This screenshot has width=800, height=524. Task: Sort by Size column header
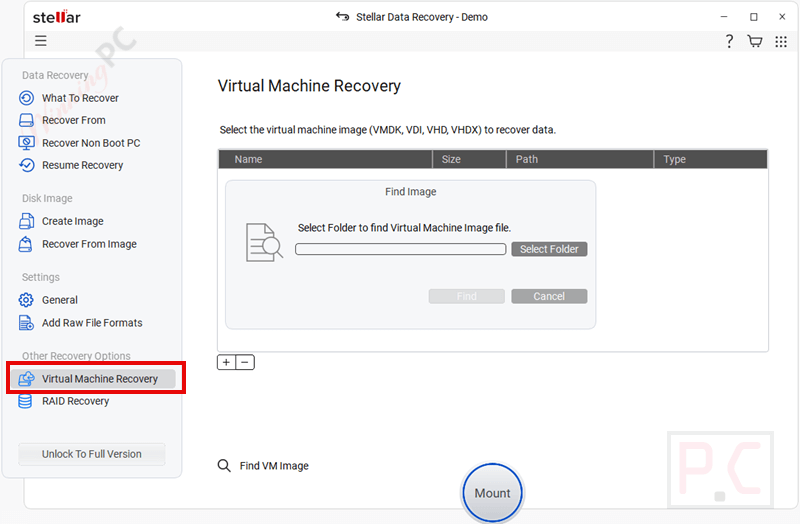coord(469,159)
